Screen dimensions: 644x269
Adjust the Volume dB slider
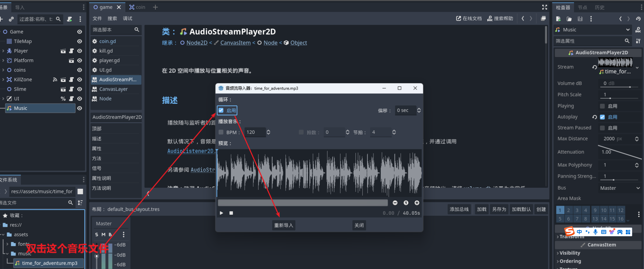[x=619, y=87]
